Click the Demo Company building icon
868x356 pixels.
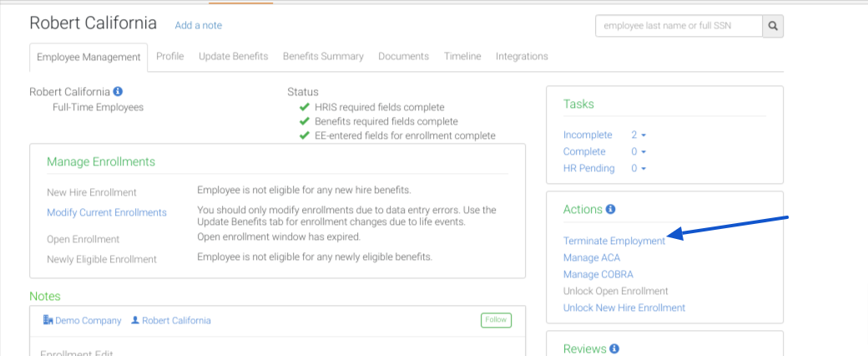48,320
